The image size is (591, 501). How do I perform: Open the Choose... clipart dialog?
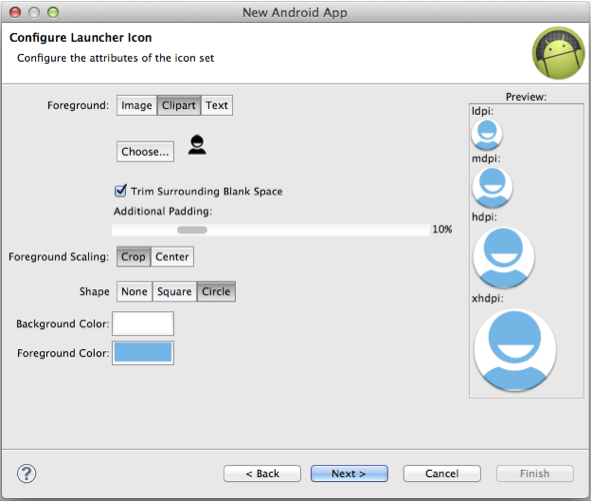[145, 152]
